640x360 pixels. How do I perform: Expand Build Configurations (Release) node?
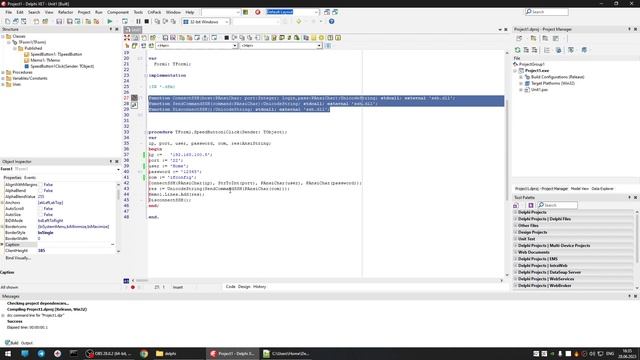tap(521, 77)
